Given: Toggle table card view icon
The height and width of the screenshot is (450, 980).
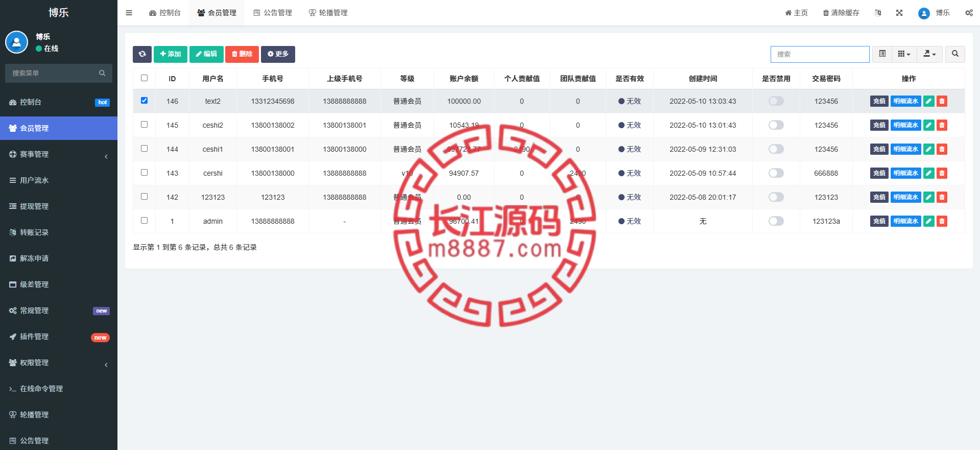Looking at the screenshot, I should tap(882, 54).
